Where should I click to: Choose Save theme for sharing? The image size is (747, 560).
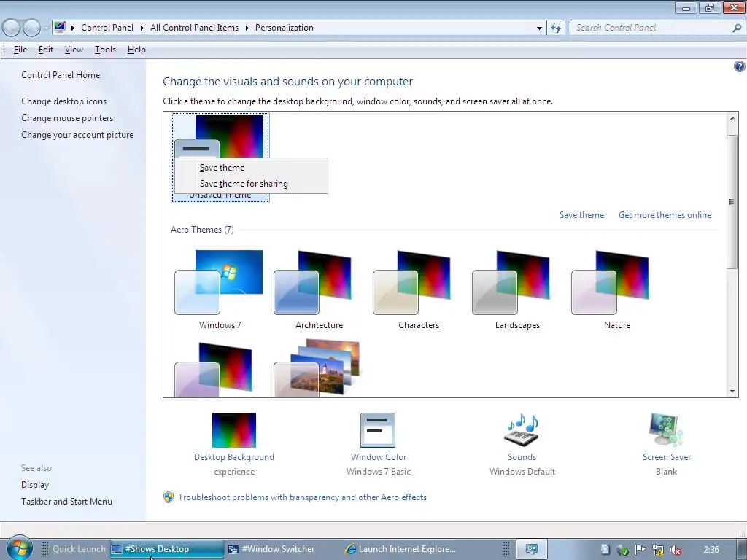(251, 184)
